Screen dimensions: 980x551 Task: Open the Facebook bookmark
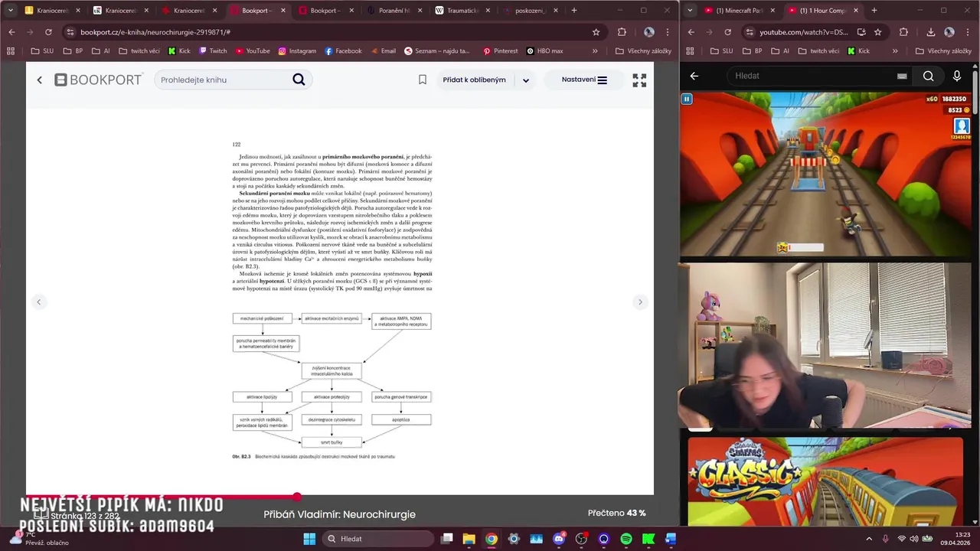[x=343, y=51]
